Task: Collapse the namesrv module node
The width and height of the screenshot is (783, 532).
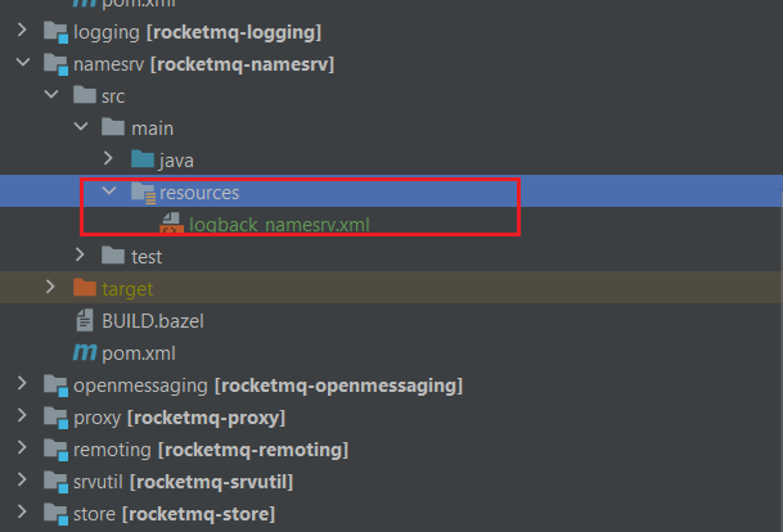Action: [x=23, y=62]
